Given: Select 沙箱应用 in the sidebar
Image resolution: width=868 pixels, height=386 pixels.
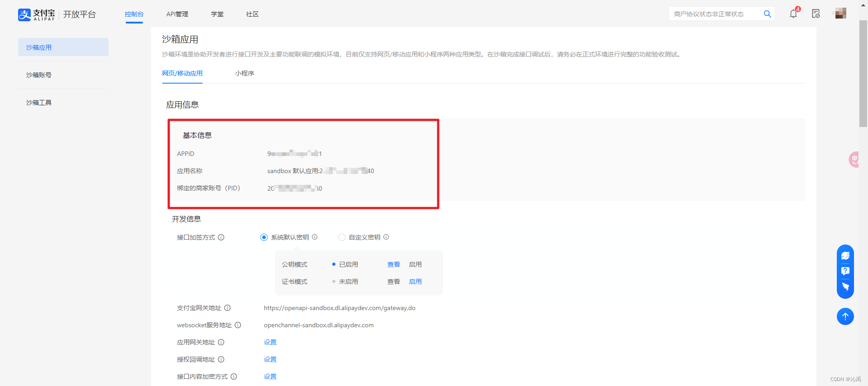Looking at the screenshot, I should pyautogui.click(x=63, y=47).
